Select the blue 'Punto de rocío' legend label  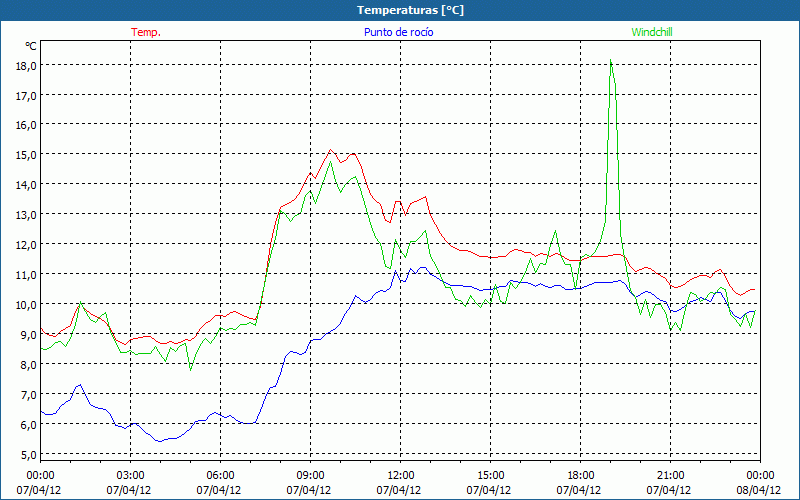tap(398, 32)
